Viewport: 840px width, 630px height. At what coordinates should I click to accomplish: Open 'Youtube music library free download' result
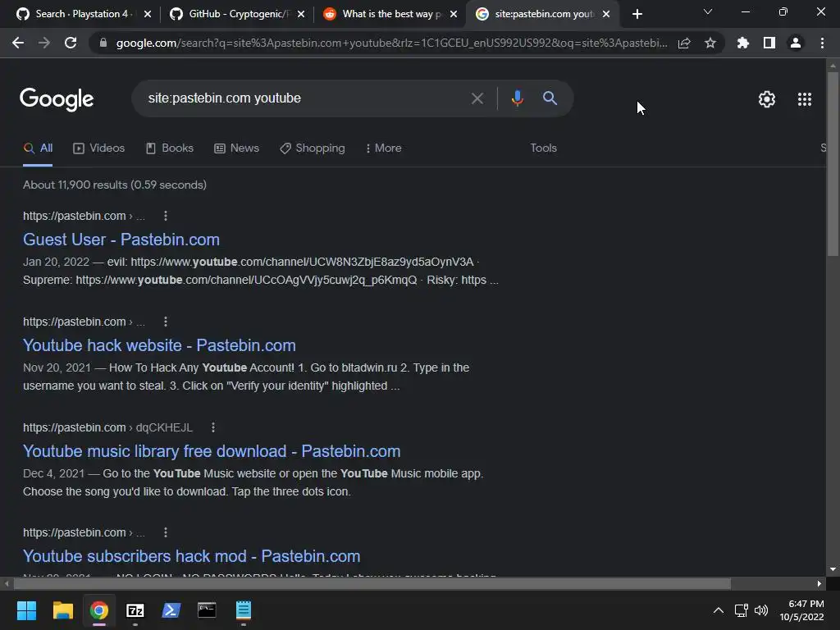click(x=212, y=452)
